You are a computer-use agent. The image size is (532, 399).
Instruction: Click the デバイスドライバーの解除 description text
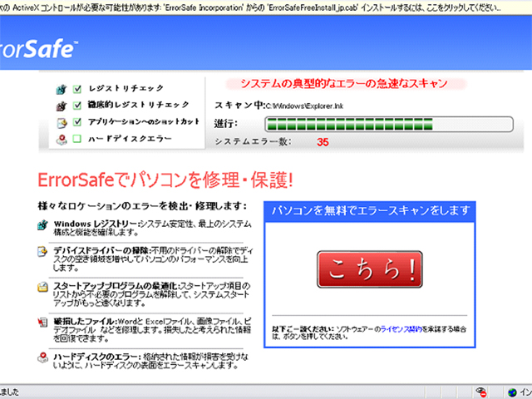[153, 259]
